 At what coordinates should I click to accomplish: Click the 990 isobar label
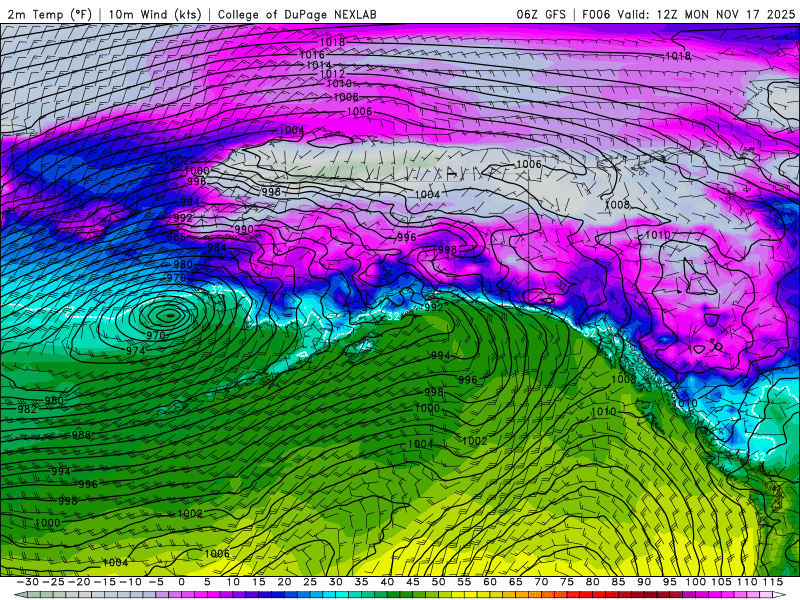244,229
